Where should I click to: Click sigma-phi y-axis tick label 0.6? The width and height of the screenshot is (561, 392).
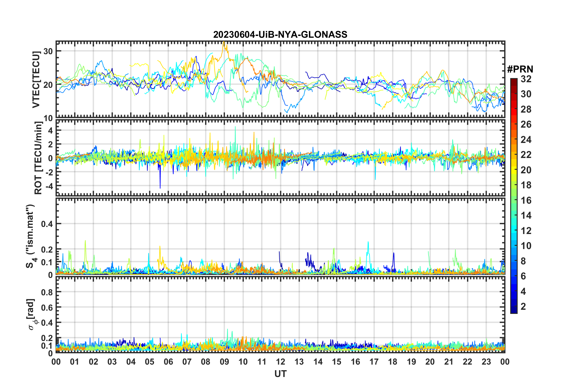point(47,307)
